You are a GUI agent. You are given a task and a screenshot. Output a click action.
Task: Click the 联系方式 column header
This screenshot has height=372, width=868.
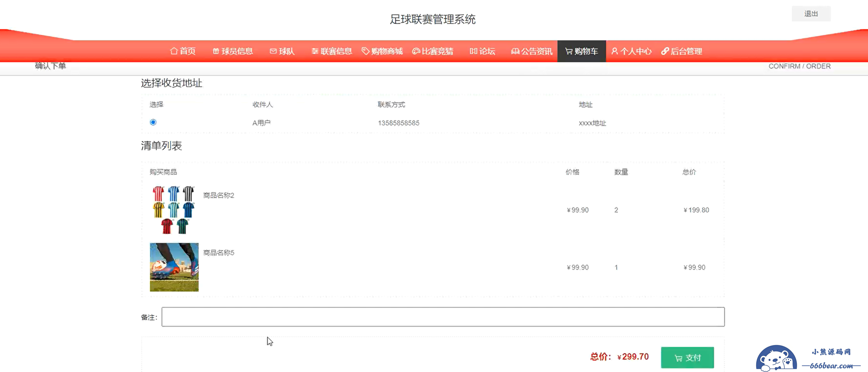coord(391,105)
